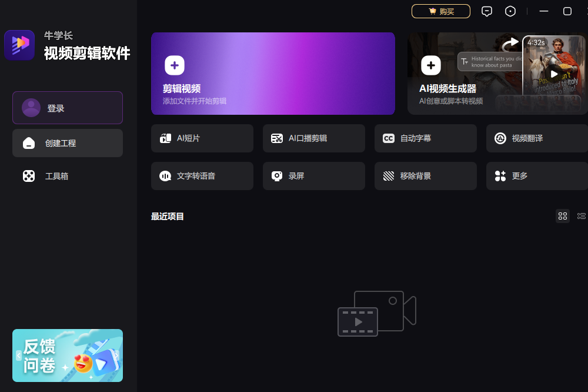The width and height of the screenshot is (588, 392).
Task: Expand the 更多 tools option
Action: (536, 176)
